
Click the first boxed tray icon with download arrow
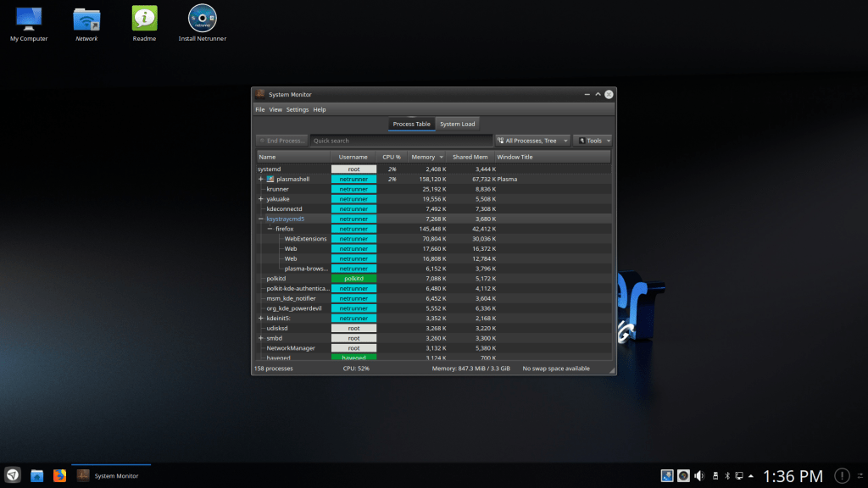tap(667, 476)
